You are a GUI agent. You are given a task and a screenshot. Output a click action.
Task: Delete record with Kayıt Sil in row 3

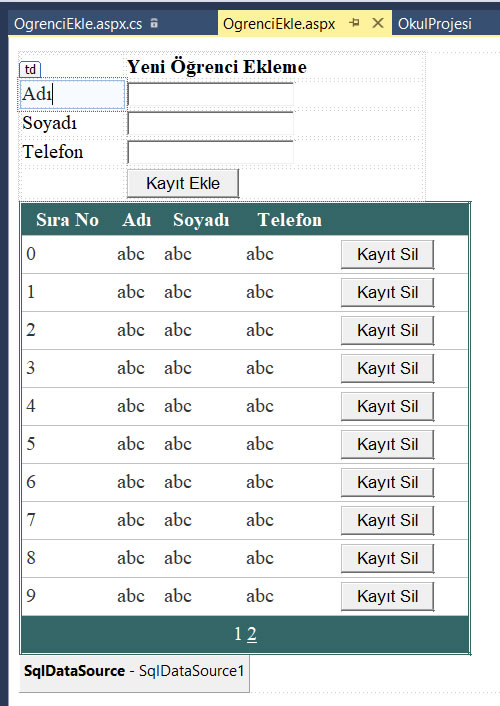click(x=387, y=368)
